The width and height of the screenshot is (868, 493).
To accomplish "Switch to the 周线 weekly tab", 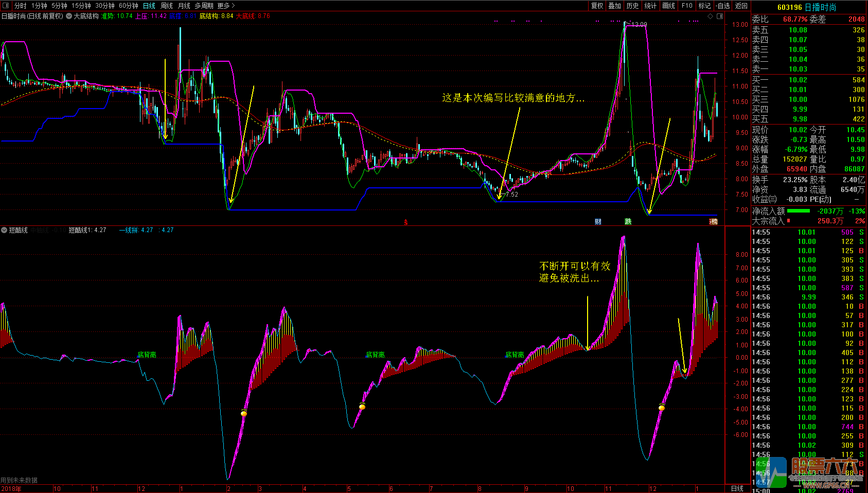I will pyautogui.click(x=167, y=6).
